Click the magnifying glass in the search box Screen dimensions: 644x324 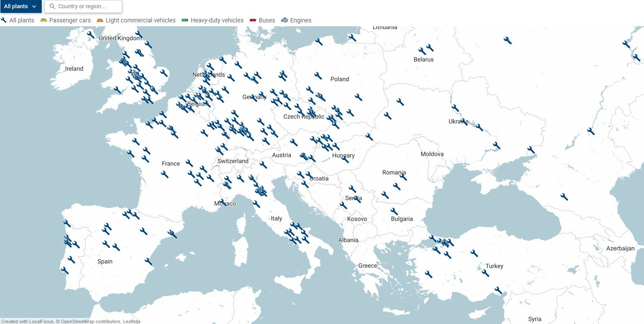tap(52, 6)
